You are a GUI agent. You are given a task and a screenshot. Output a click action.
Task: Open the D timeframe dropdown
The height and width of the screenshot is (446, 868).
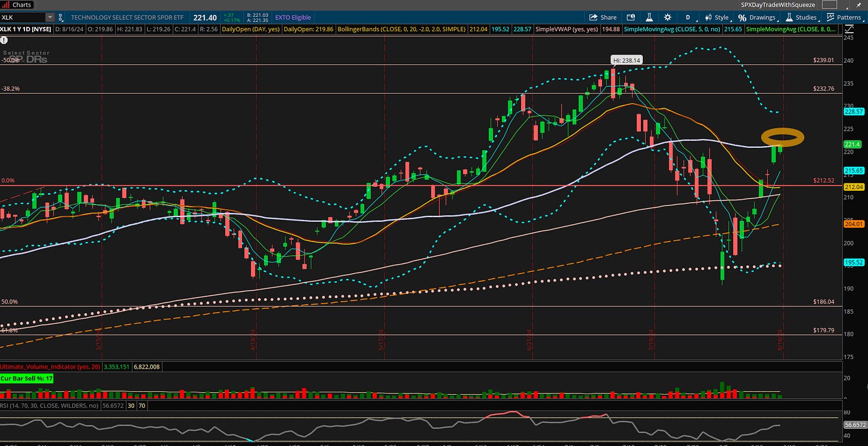coord(689,17)
